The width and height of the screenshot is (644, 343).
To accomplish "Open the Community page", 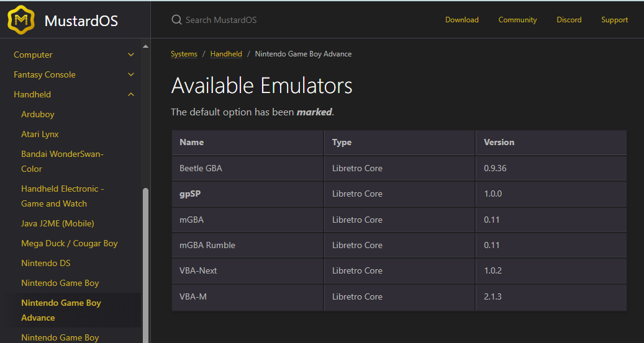I will coord(517,20).
